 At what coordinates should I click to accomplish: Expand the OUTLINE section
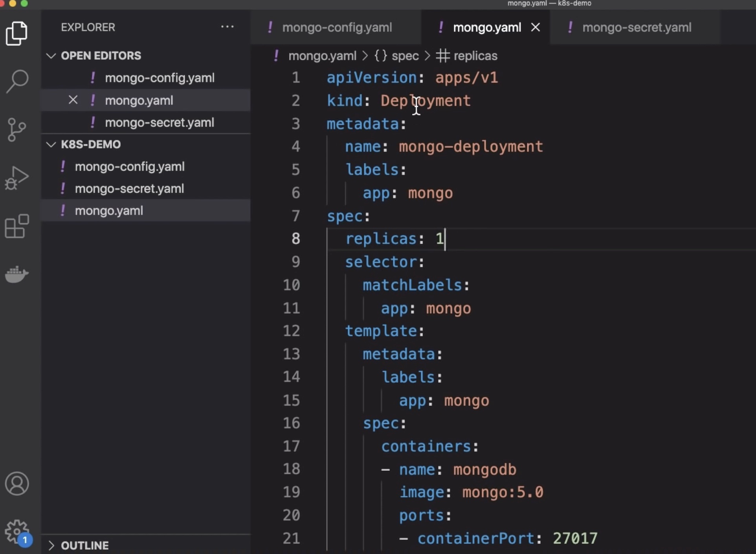51,545
